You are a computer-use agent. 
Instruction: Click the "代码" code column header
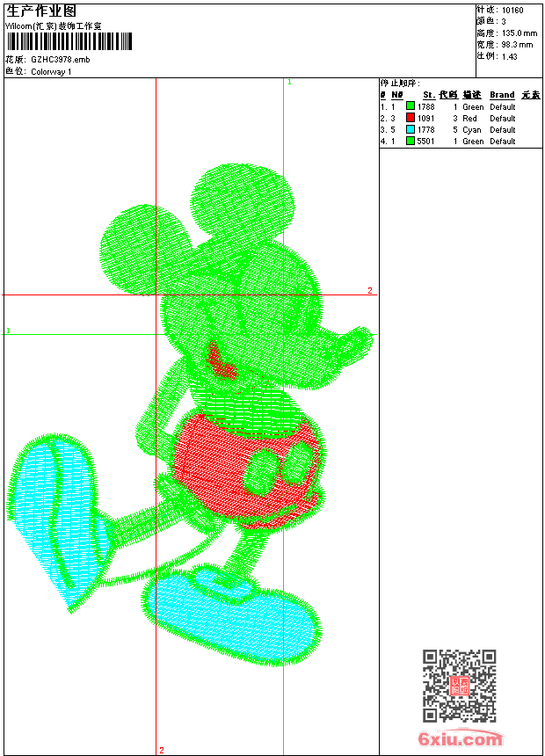coord(448,95)
